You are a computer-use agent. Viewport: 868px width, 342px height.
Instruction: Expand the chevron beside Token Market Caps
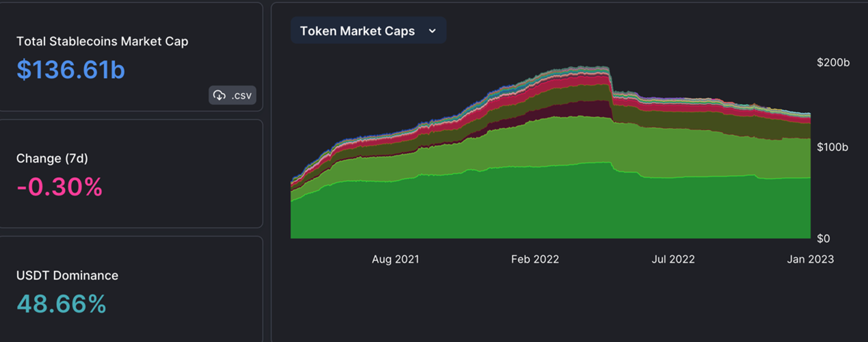pyautogui.click(x=432, y=31)
